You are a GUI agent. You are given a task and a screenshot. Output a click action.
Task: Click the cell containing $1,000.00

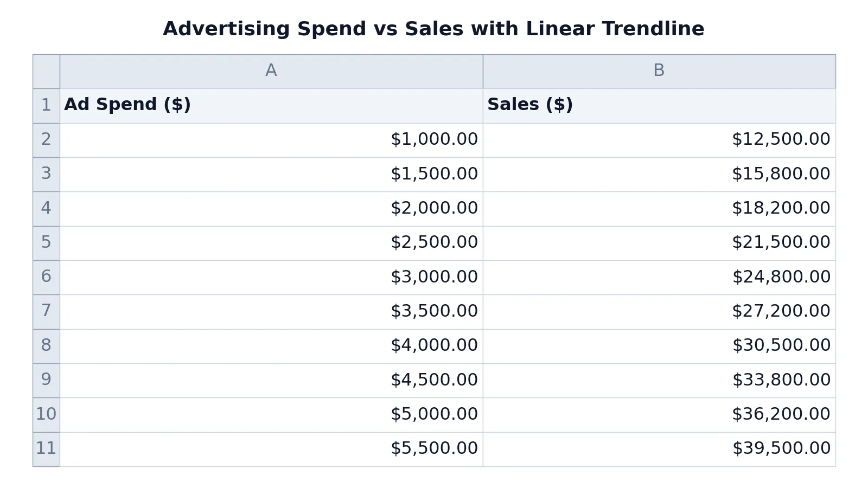point(271,140)
